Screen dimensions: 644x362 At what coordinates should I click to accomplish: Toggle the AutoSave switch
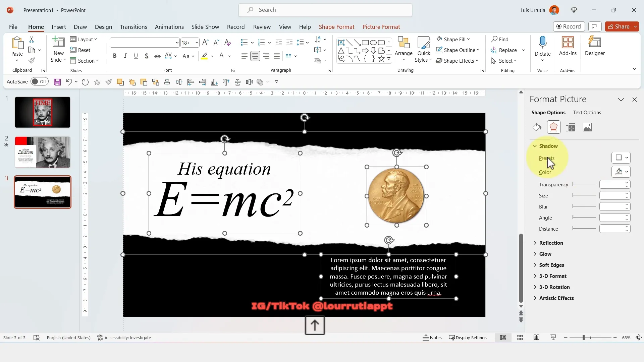point(40,82)
